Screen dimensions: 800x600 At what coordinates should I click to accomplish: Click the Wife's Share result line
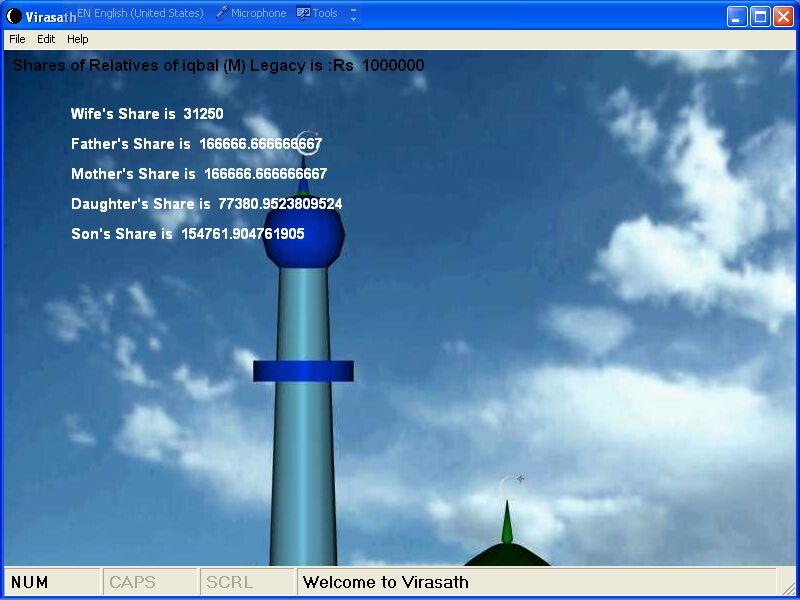(x=147, y=114)
